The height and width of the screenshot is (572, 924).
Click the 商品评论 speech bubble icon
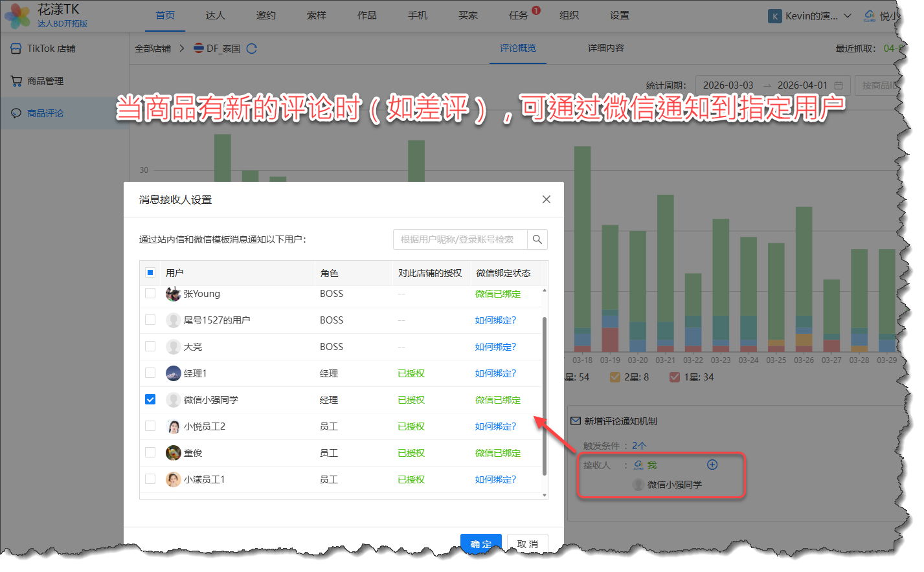tap(16, 113)
